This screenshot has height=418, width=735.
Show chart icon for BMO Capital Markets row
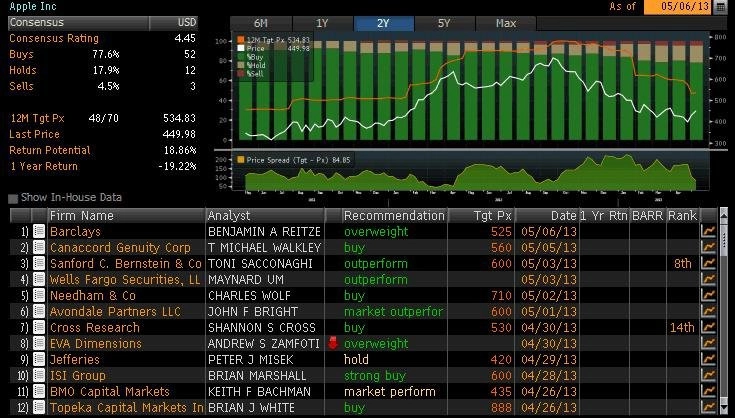[708, 391]
